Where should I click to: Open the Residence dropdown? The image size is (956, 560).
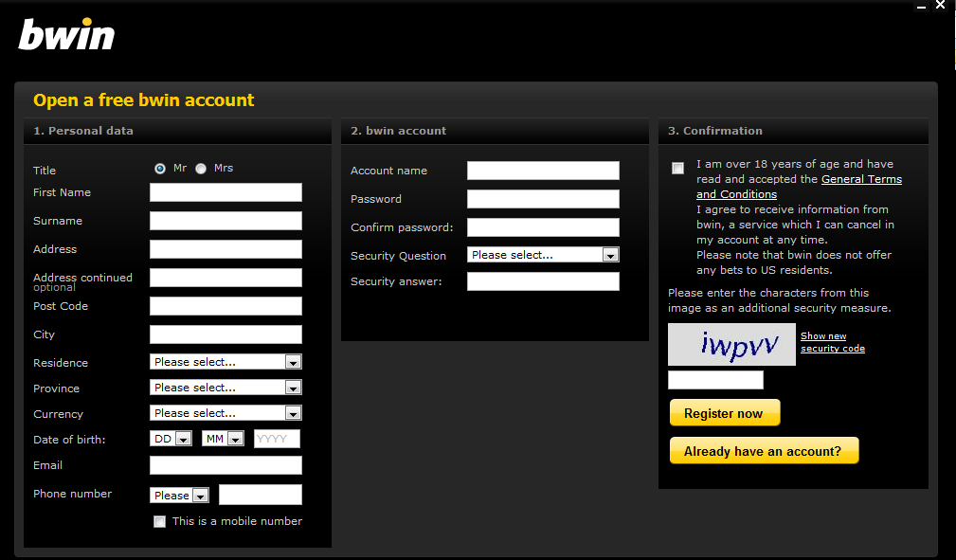pos(294,361)
